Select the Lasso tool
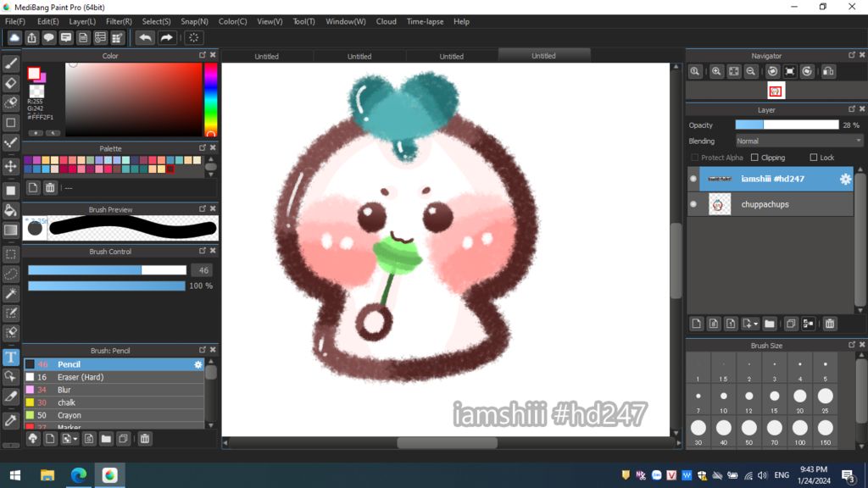The image size is (868, 488). click(x=10, y=274)
